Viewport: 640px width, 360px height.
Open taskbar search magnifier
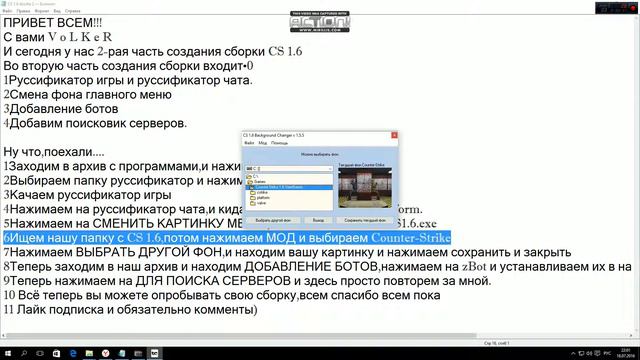click(24, 353)
